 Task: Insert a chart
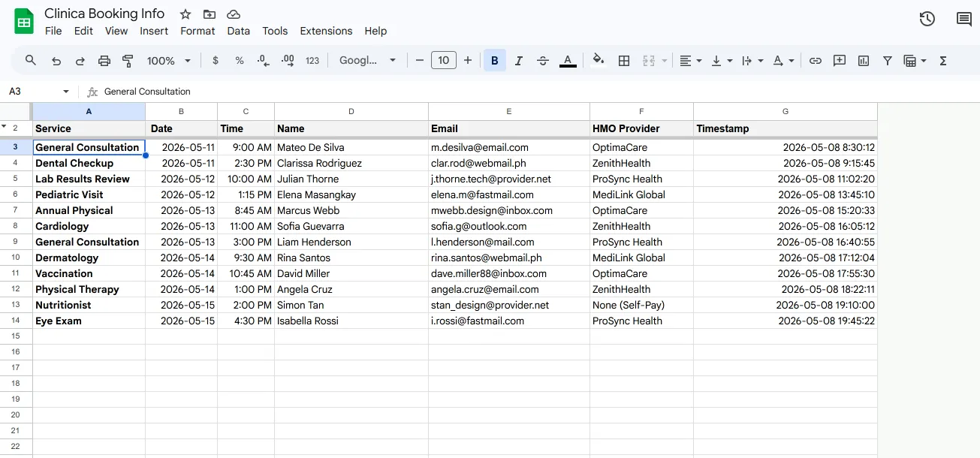[x=864, y=61]
